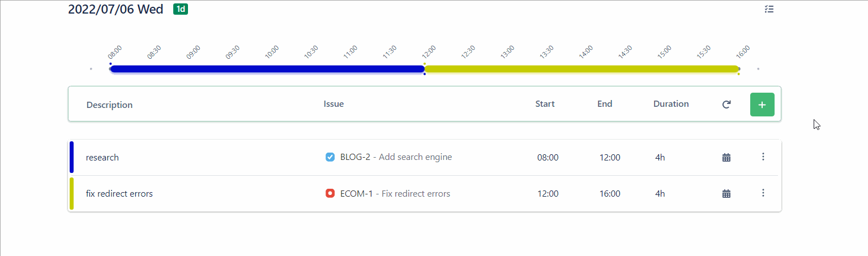Click the green plus add button
Viewport: 868px width, 256px height.
pos(762,105)
